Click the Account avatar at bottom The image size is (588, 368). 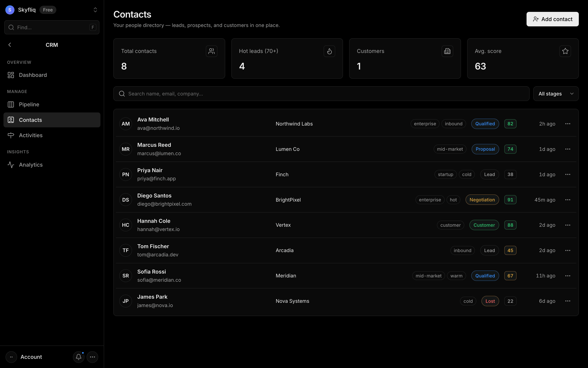[x=11, y=357]
